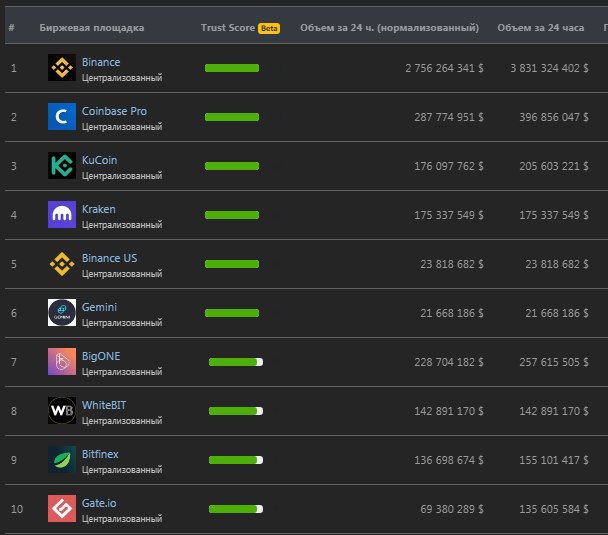The height and width of the screenshot is (535, 608).
Task: Click KuCoin's Trust Score bar
Action: tap(232, 166)
